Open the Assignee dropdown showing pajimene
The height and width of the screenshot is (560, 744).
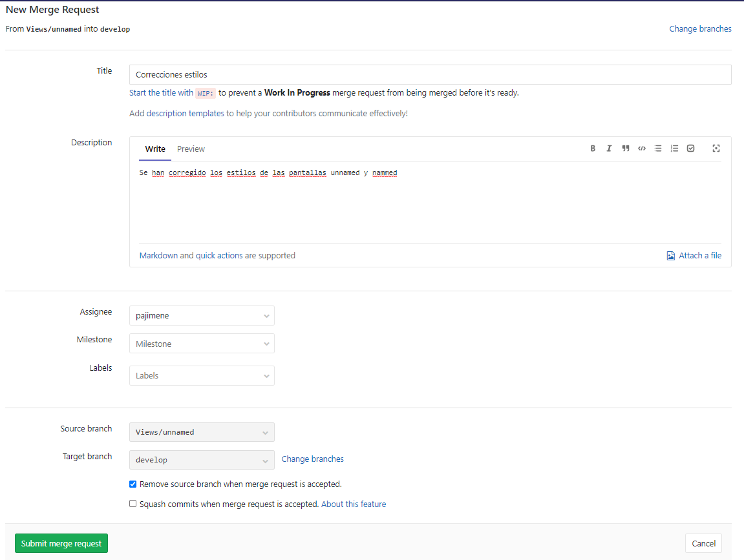pos(202,315)
